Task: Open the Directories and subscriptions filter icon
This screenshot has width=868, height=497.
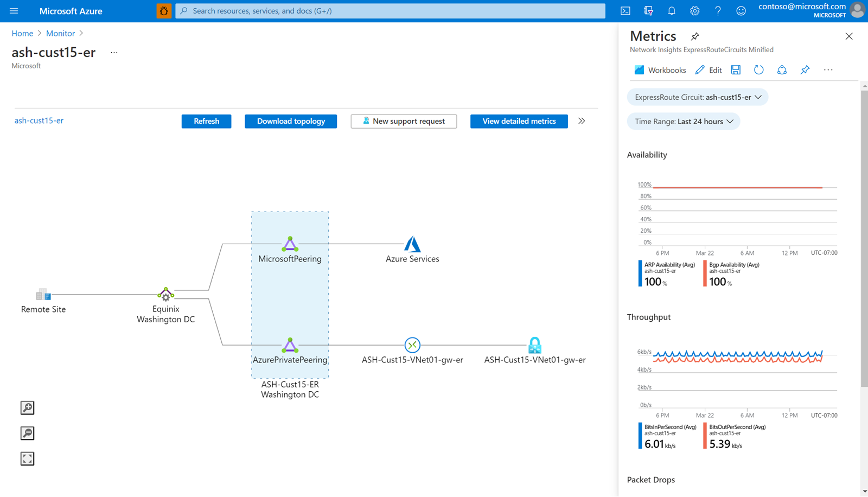Action: [x=648, y=11]
